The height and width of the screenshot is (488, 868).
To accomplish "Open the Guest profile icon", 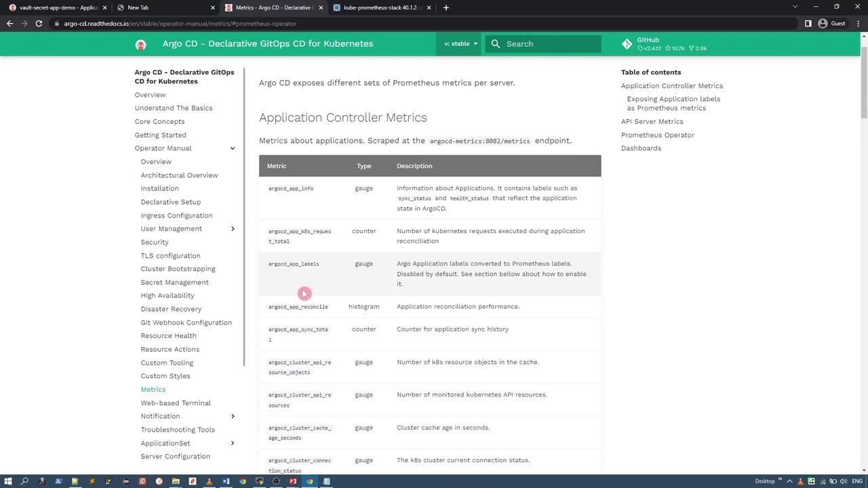I will click(823, 24).
